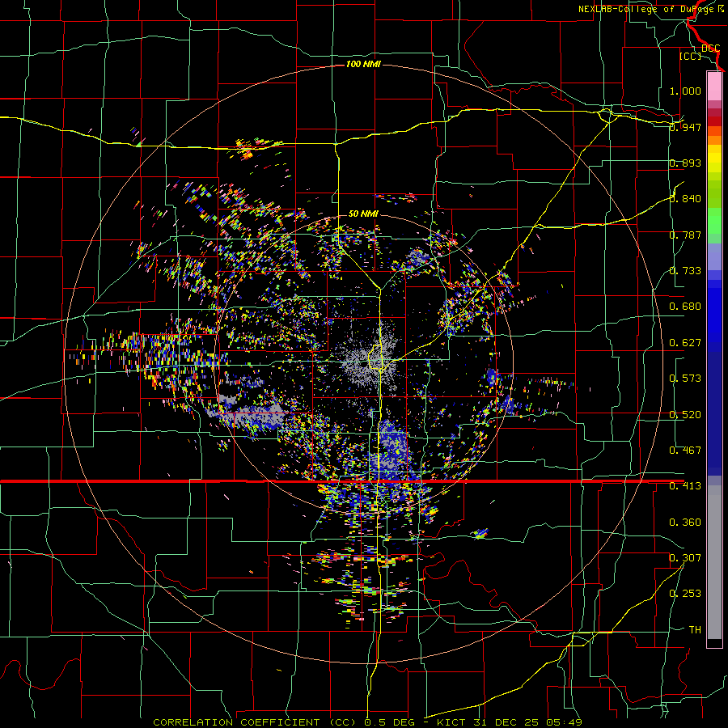Screen dimensions: 728x728
Task: Click the 50 NMI range ring label
Action: tap(363, 214)
